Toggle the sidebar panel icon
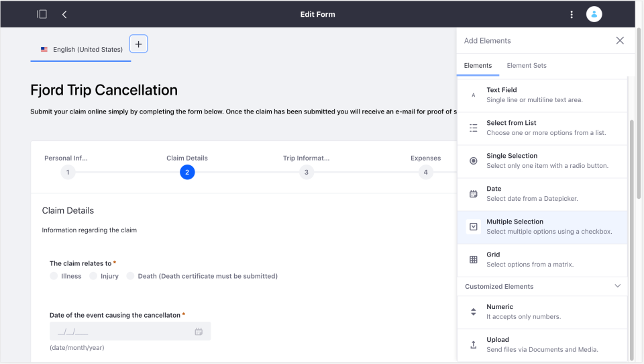 click(x=42, y=14)
